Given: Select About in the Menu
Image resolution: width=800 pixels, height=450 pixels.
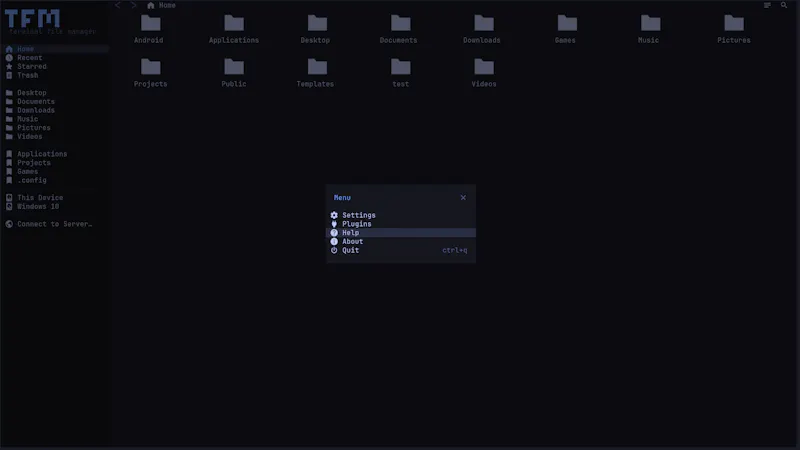Looking at the screenshot, I should tap(401, 241).
